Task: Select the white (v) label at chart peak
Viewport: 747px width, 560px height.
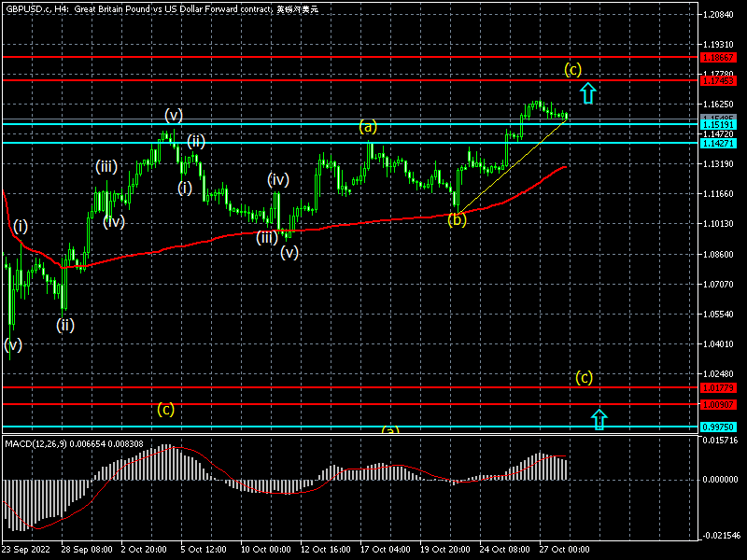Action: 173,115
